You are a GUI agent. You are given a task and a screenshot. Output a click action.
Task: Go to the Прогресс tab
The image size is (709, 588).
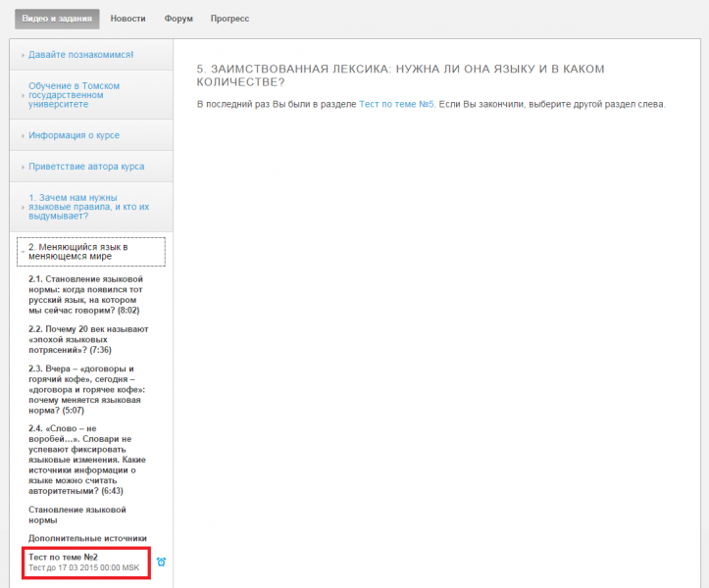pyautogui.click(x=229, y=19)
